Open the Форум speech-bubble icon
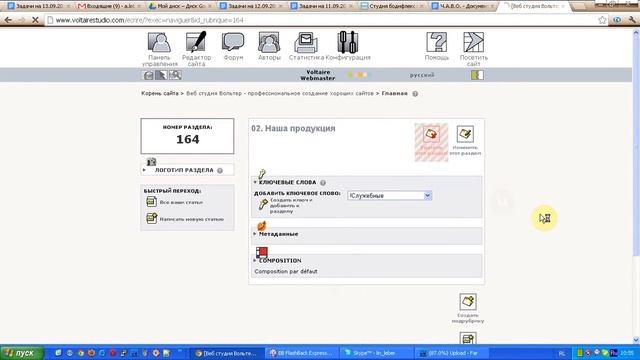The image size is (640, 360). point(233,42)
